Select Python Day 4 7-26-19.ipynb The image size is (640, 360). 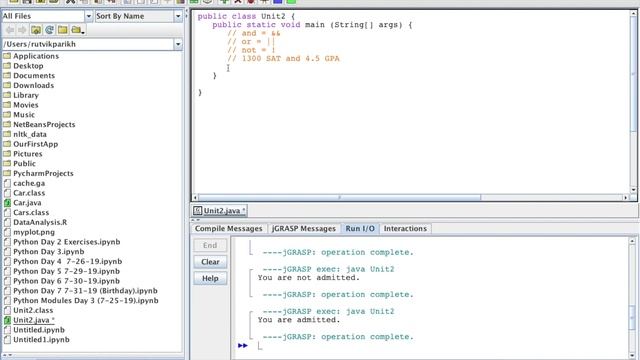coord(67,262)
